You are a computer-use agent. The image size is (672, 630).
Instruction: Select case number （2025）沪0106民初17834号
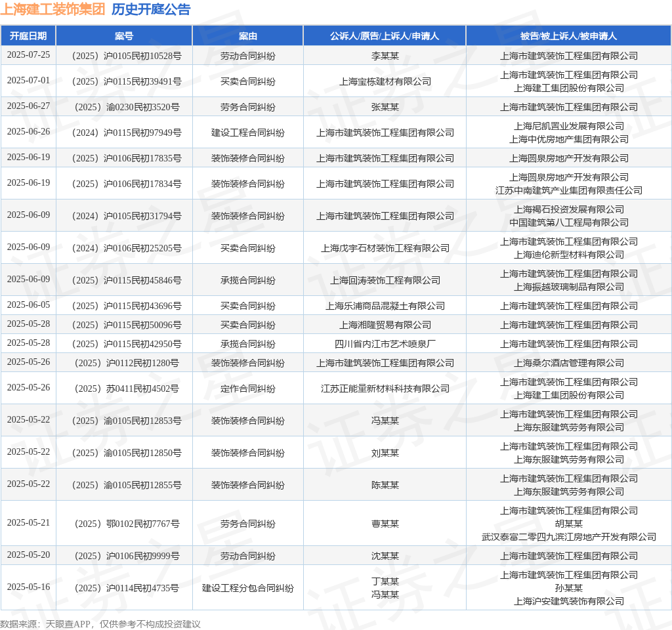[x=127, y=184]
